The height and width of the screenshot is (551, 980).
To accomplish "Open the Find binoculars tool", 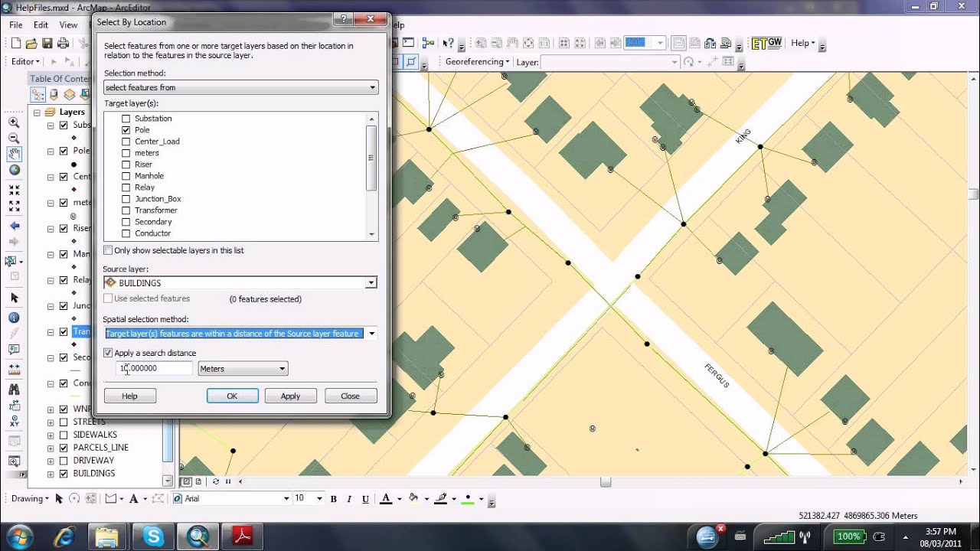I will pos(14,389).
